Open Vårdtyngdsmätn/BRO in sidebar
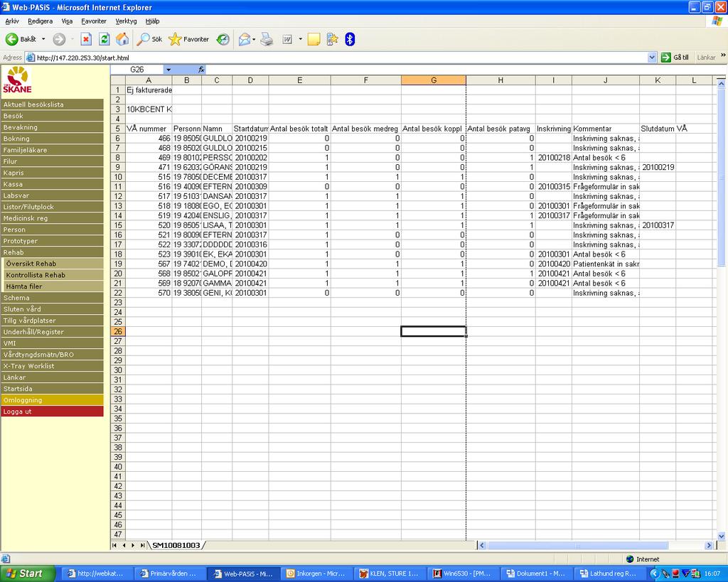 52,355
